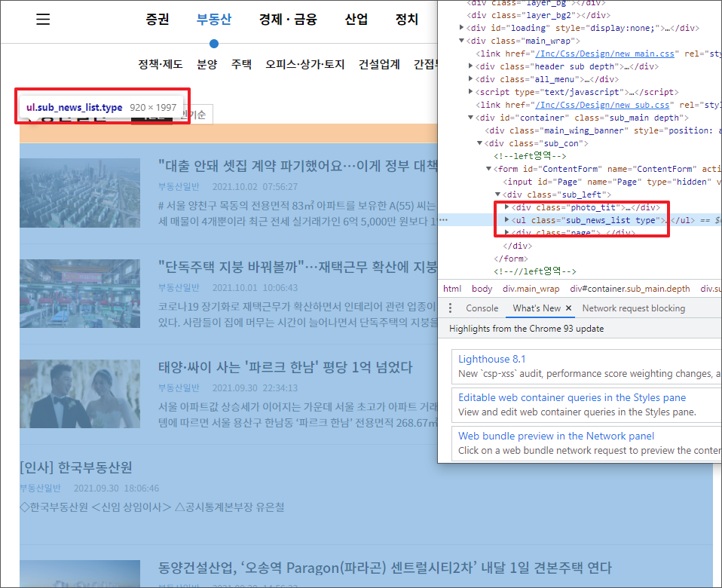This screenshot has height=588, width=722.
Task: Select the div class="main_wing_banner" row
Action: pyautogui.click(x=603, y=130)
